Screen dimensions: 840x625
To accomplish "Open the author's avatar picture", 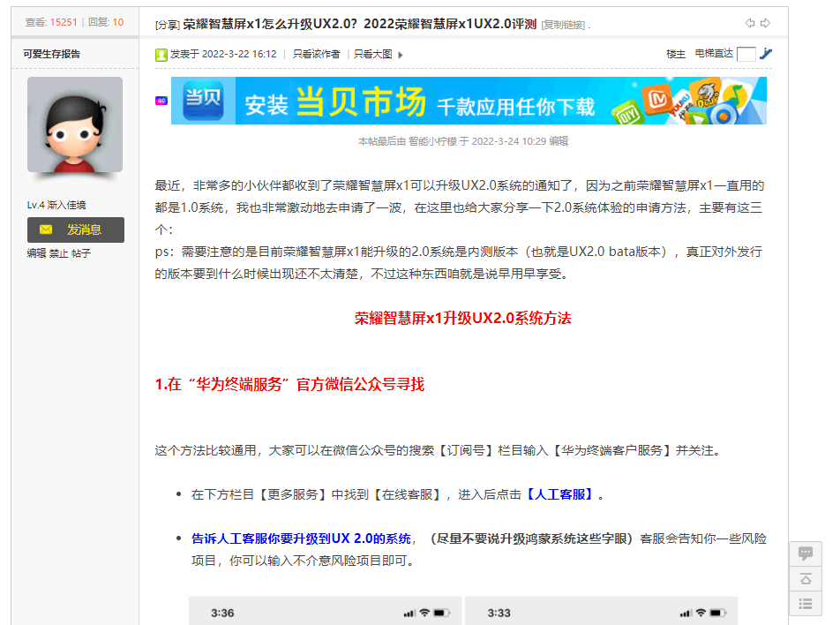I will (75, 124).
